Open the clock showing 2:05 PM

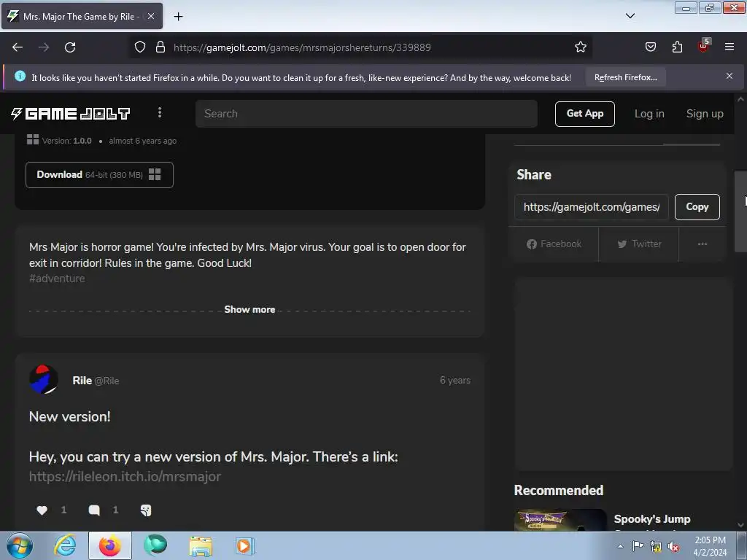pyautogui.click(x=710, y=546)
